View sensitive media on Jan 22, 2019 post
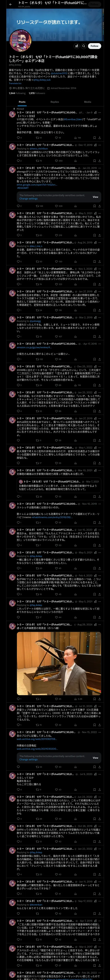This screenshot has width=110, height=980. pos(95,197)
